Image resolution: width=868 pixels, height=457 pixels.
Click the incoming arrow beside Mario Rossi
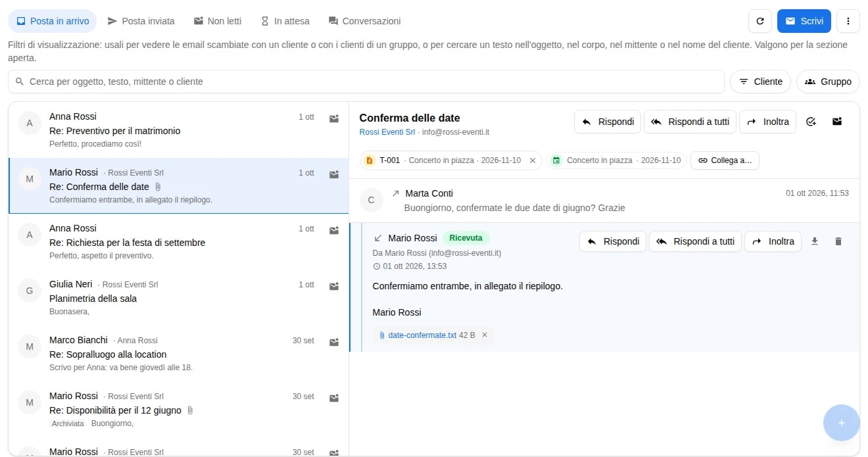click(378, 238)
